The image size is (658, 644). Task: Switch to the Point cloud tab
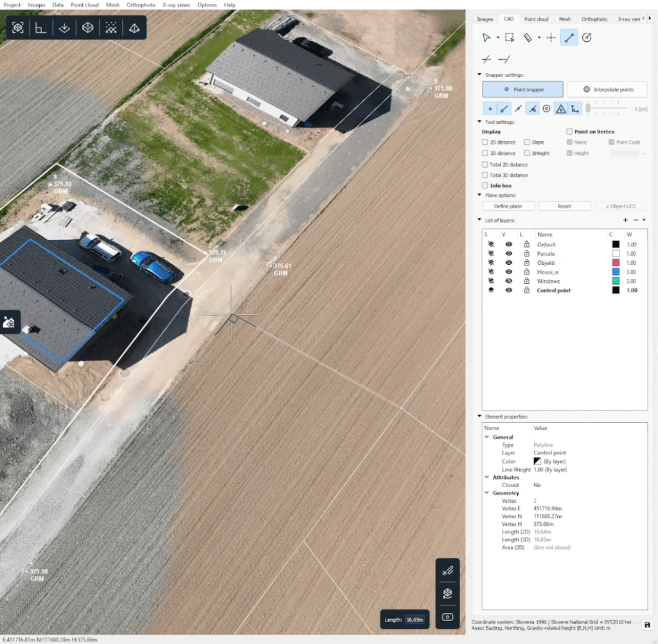click(535, 19)
